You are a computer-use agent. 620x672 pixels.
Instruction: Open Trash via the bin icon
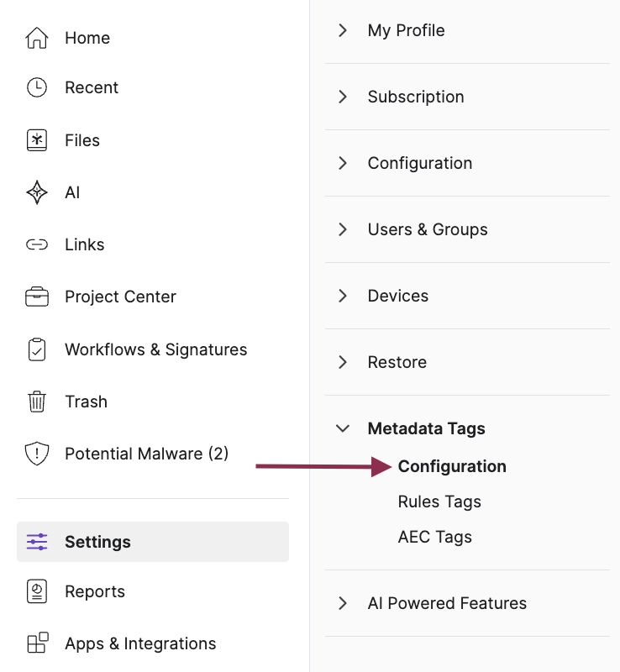[37, 402]
